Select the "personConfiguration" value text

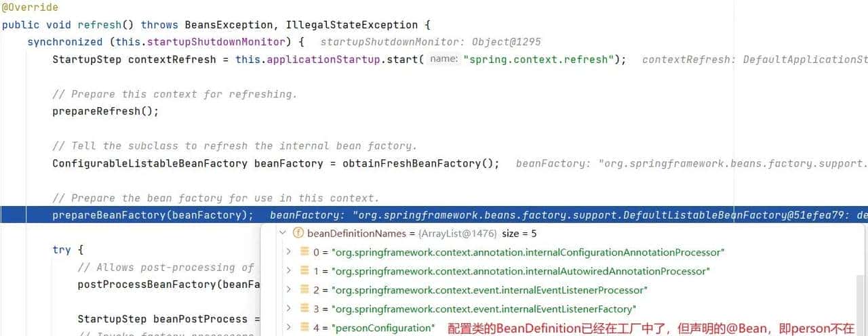383,328
